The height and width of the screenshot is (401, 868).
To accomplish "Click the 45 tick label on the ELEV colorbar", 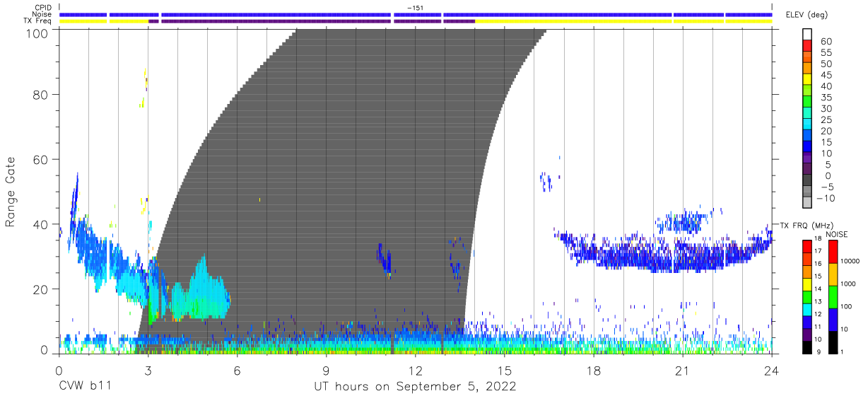I will [x=826, y=75].
